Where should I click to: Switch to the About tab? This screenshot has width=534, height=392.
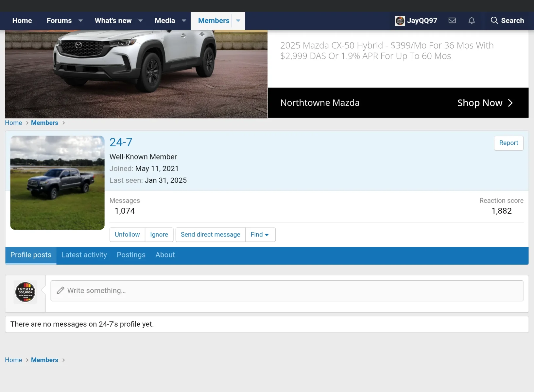[165, 255]
